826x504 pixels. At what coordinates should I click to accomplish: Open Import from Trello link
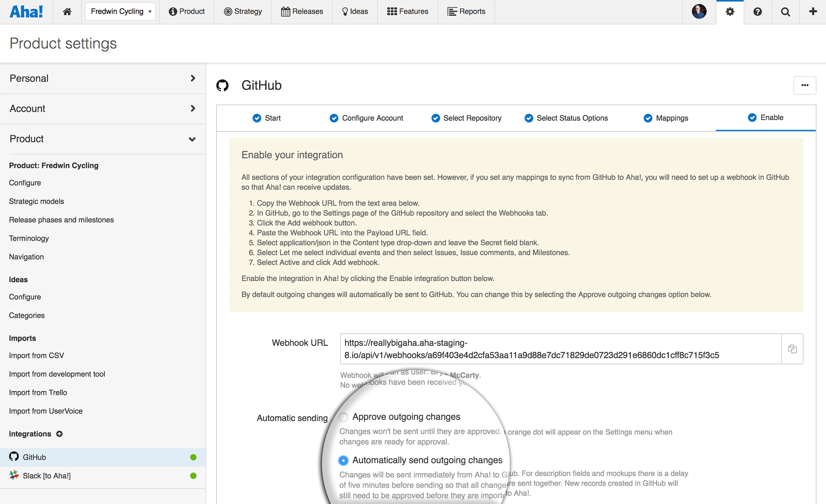coord(38,392)
